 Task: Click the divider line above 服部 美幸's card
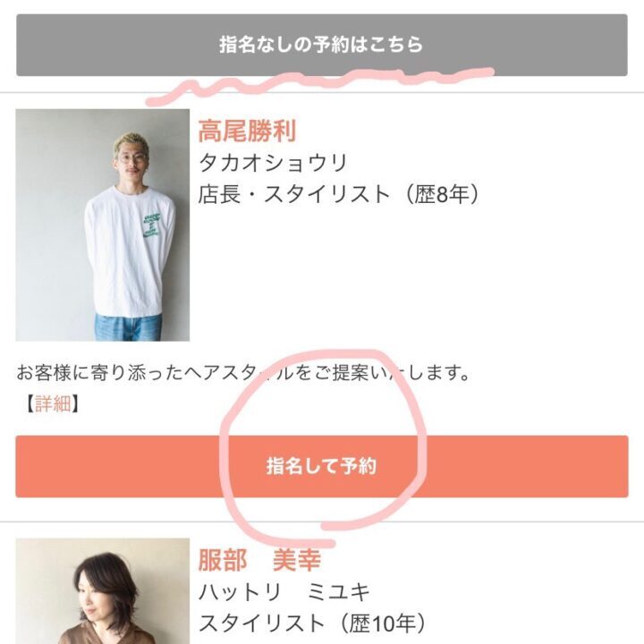pos(322,522)
